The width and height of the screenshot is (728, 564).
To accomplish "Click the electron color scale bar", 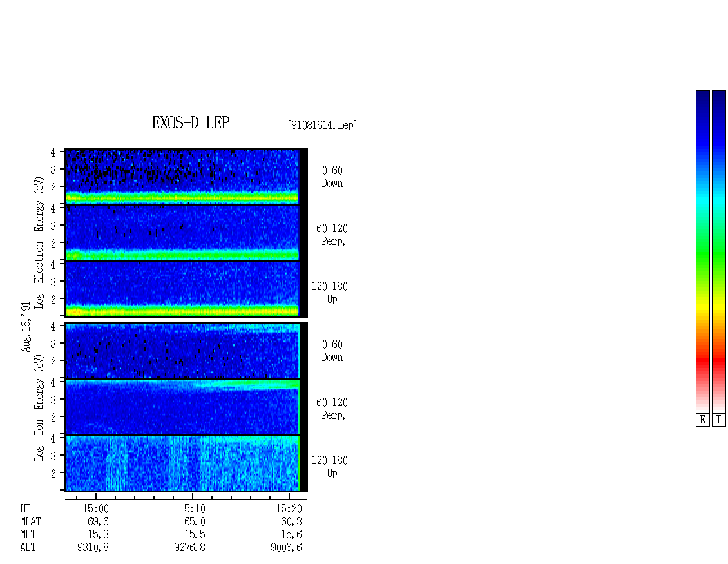I will (702, 251).
